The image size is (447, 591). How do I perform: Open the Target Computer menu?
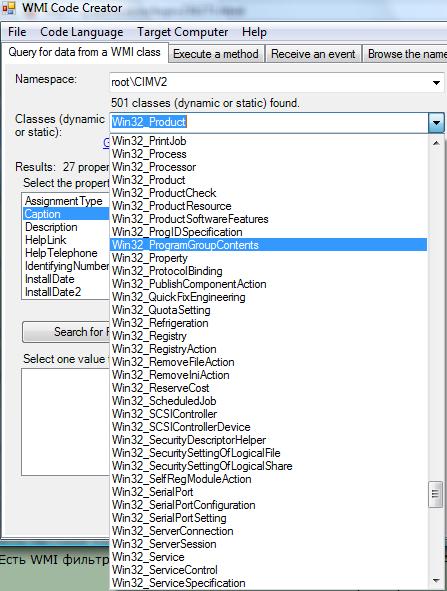[182, 32]
